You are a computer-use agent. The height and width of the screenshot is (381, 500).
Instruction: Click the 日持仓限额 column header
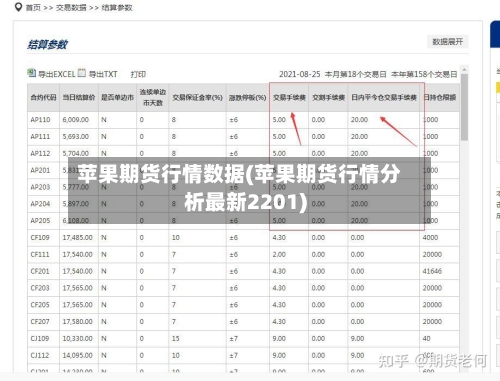point(440,97)
